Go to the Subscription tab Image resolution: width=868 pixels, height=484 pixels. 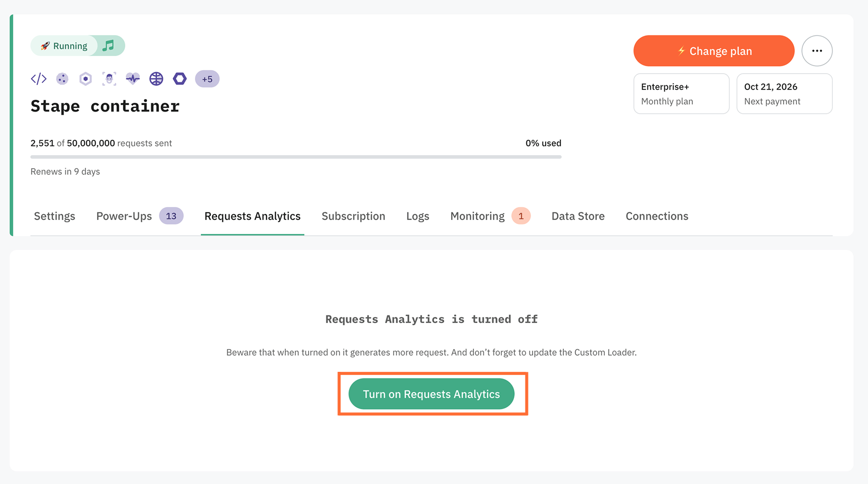pyautogui.click(x=353, y=216)
